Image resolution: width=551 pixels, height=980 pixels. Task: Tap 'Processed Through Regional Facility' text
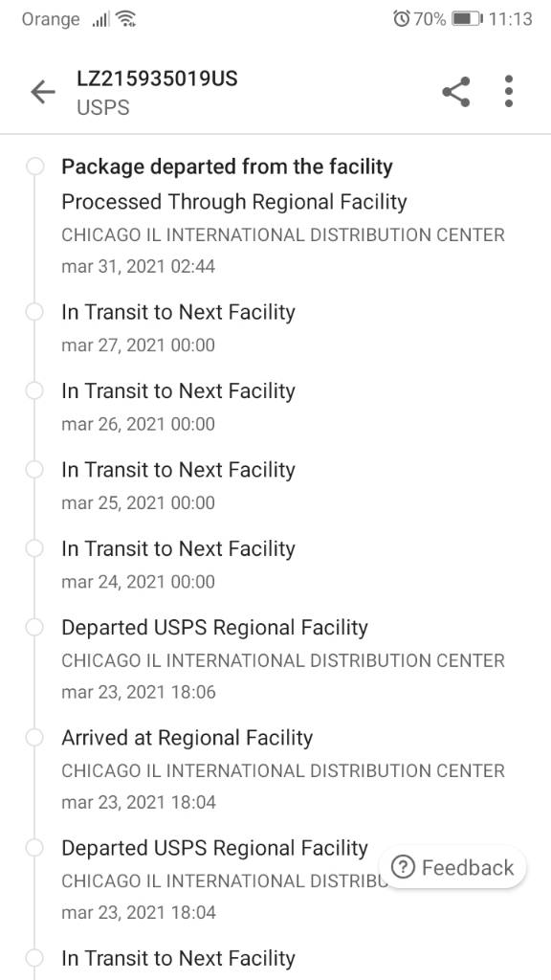(x=234, y=202)
